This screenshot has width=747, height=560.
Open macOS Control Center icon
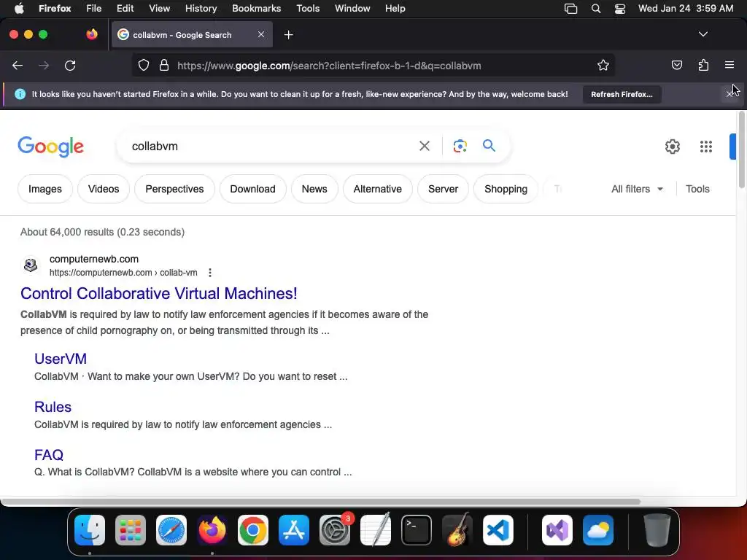point(620,8)
